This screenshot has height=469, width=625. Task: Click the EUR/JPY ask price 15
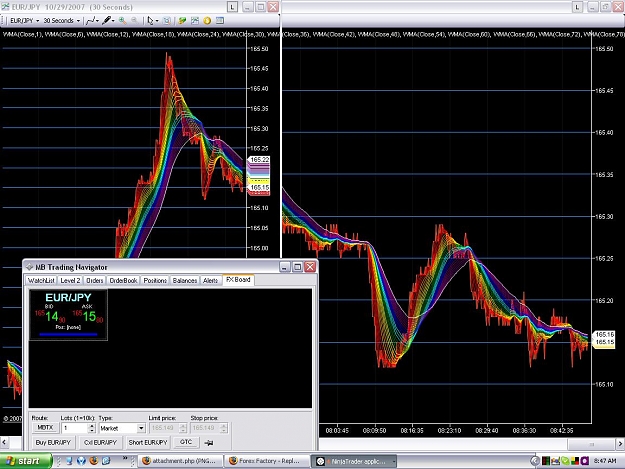[x=90, y=317]
